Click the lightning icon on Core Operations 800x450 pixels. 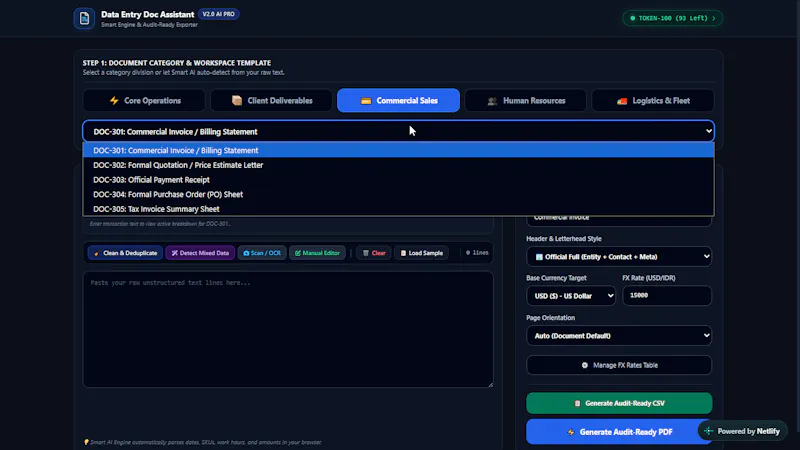click(114, 101)
